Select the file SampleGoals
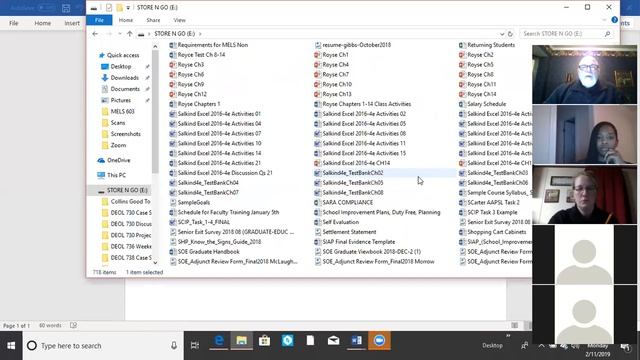 coord(193,202)
